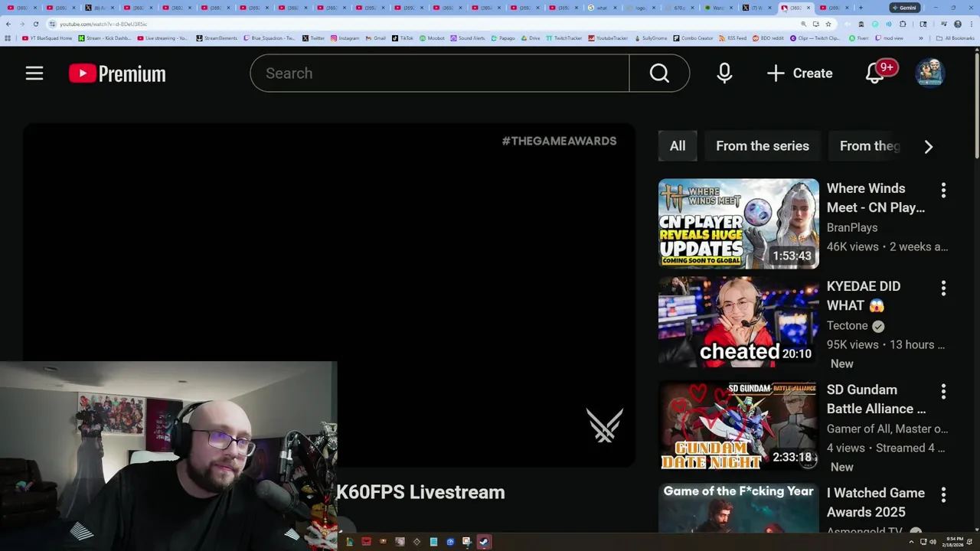Open 'I Watched Game Awards 2025' title
The width and height of the screenshot is (980, 551).
click(x=876, y=503)
